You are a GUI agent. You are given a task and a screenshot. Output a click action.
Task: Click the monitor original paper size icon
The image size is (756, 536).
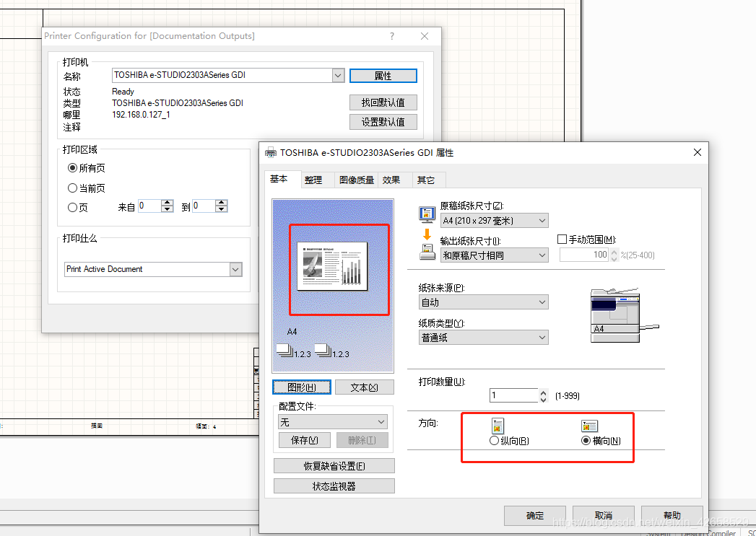coord(427,215)
